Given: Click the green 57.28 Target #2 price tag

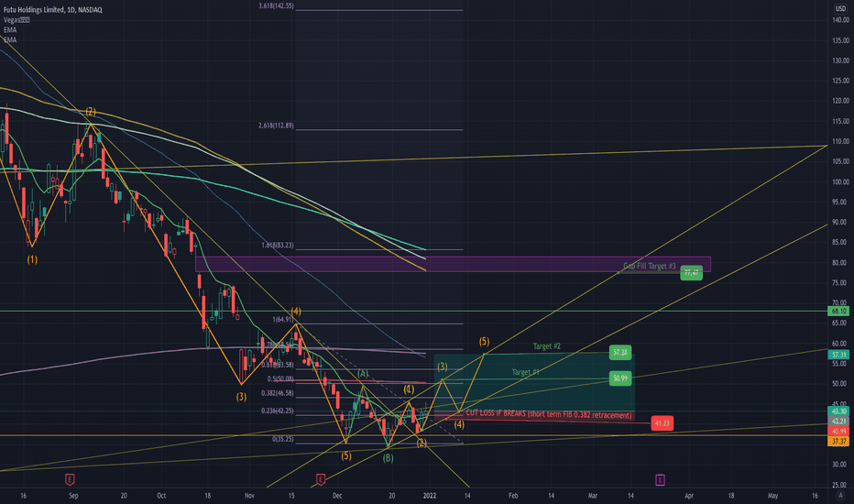Looking at the screenshot, I should [x=620, y=352].
